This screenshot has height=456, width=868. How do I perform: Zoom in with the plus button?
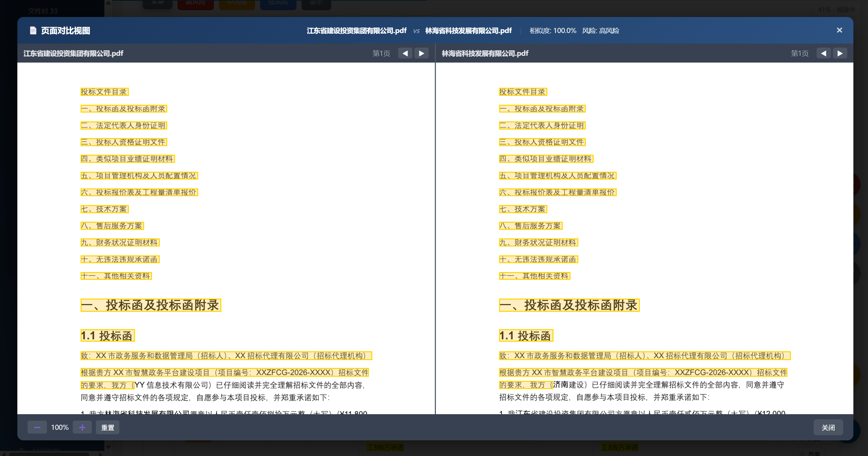pos(82,427)
